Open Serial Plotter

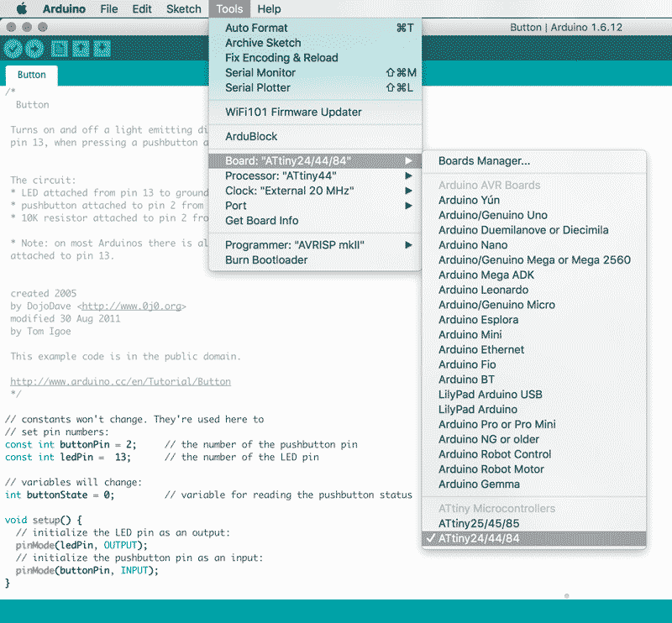(x=315, y=88)
